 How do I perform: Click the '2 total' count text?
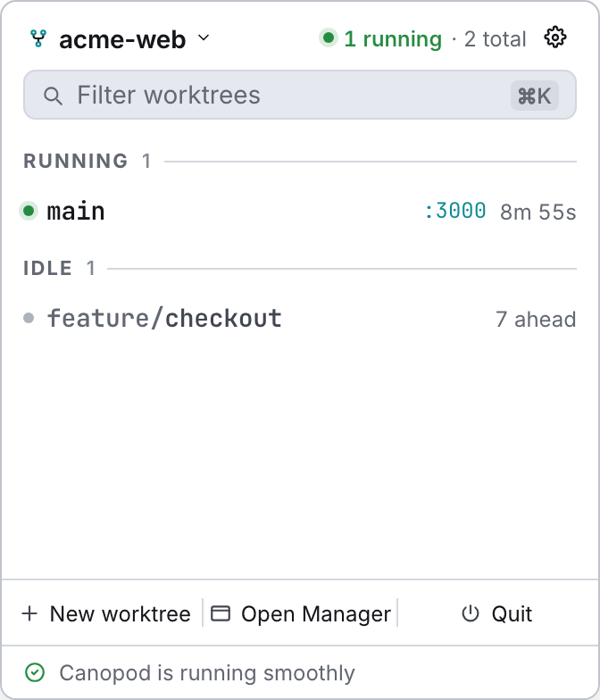(x=495, y=39)
